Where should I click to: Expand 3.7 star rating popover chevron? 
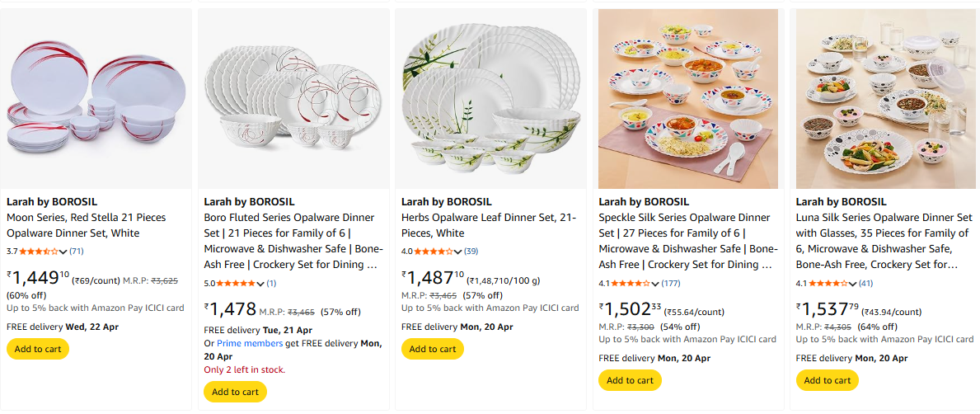pos(63,252)
